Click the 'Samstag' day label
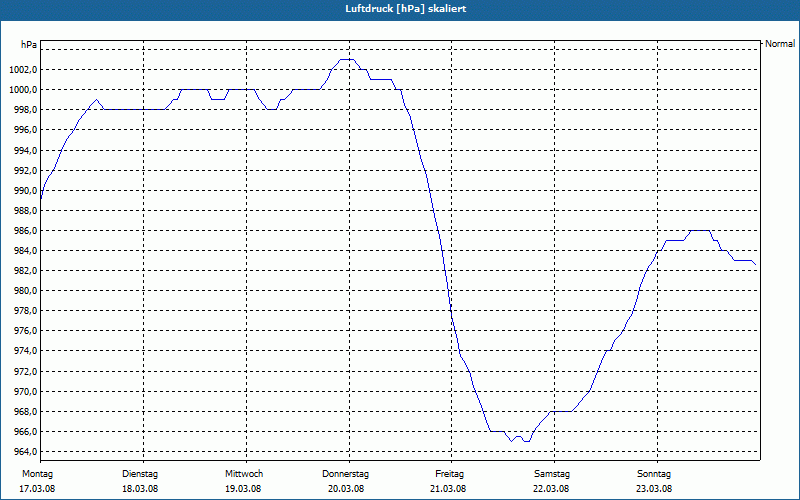 pyautogui.click(x=552, y=474)
